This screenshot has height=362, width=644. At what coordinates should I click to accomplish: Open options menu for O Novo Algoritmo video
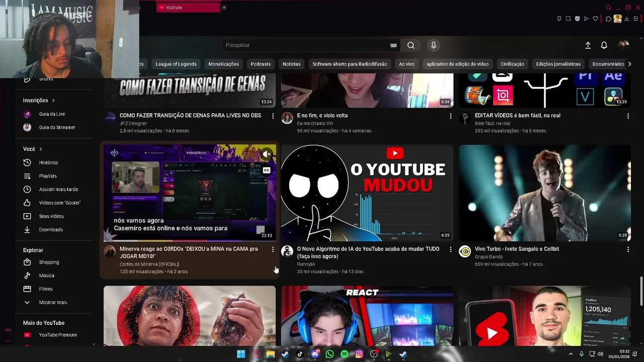click(450, 249)
